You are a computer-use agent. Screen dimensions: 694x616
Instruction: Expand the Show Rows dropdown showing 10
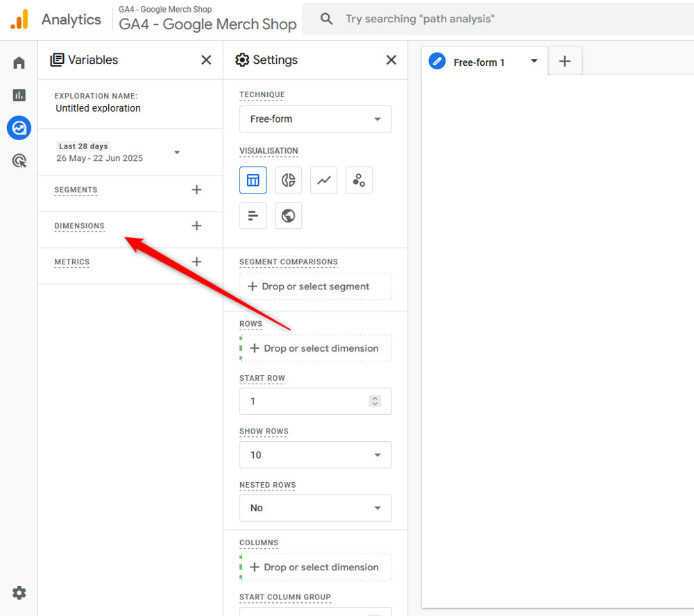click(x=315, y=454)
